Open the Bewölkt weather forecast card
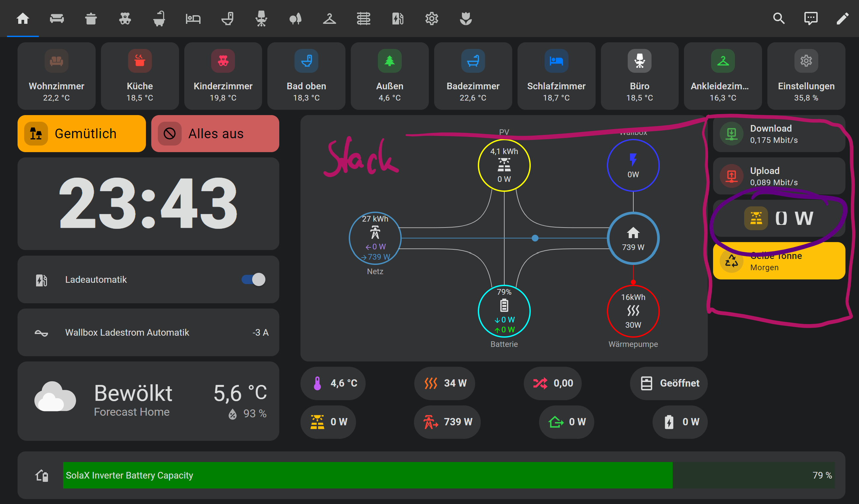Screen dimensions: 859x504 pos(148,401)
